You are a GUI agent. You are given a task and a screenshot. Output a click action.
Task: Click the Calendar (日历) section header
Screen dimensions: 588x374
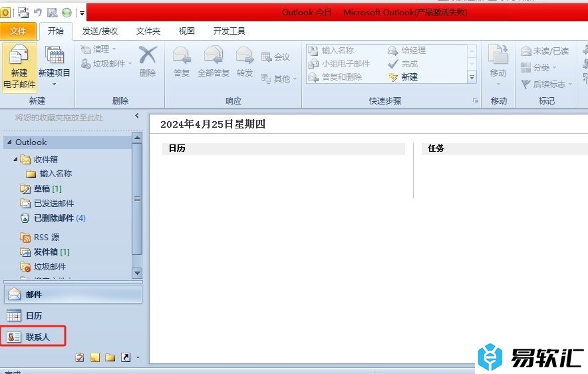(x=283, y=148)
